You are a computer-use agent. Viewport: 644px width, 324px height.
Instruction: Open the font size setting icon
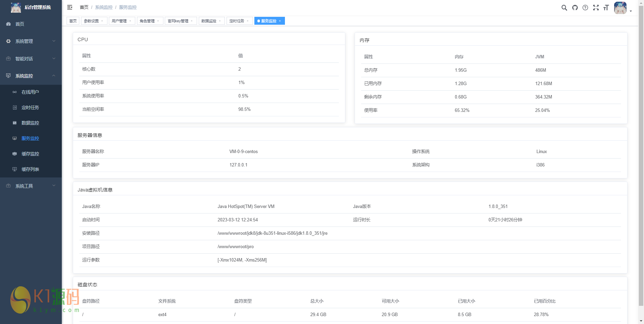click(x=606, y=8)
